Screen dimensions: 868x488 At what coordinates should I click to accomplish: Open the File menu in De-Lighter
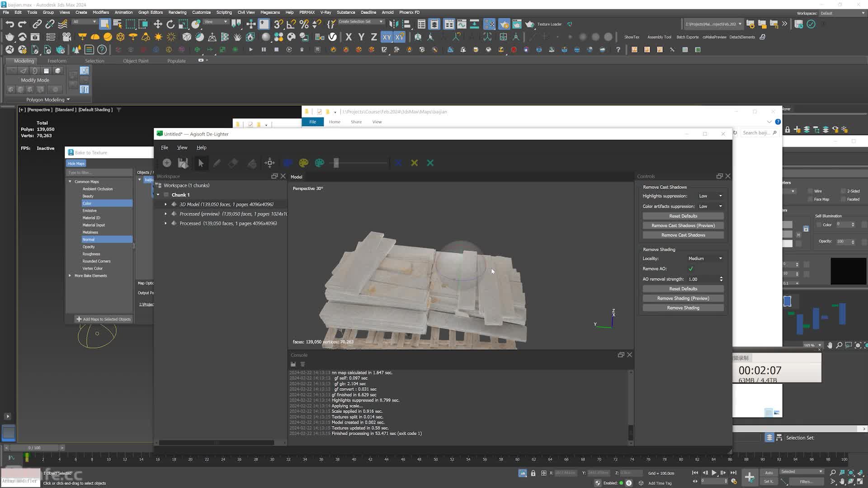pos(165,148)
